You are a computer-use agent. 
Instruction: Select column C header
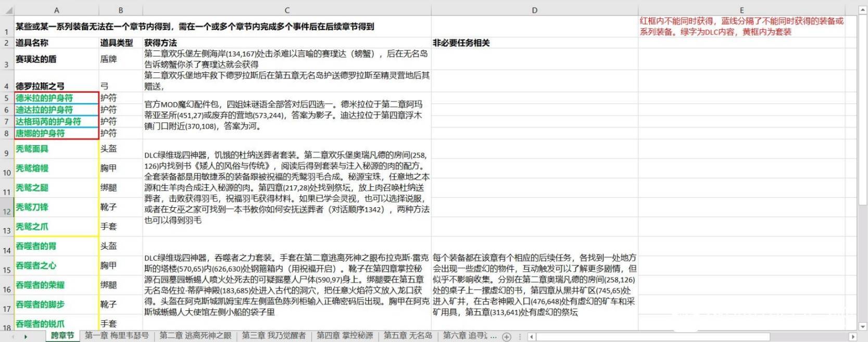(x=286, y=10)
